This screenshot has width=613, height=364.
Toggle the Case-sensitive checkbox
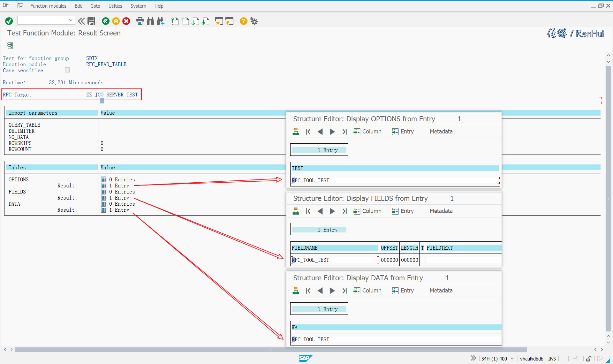[67, 70]
